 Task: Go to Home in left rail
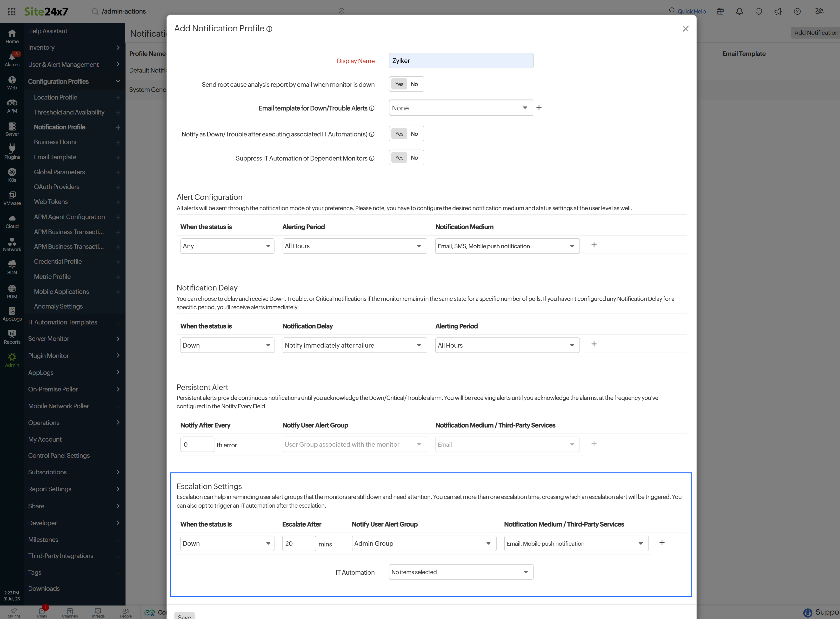click(x=12, y=36)
